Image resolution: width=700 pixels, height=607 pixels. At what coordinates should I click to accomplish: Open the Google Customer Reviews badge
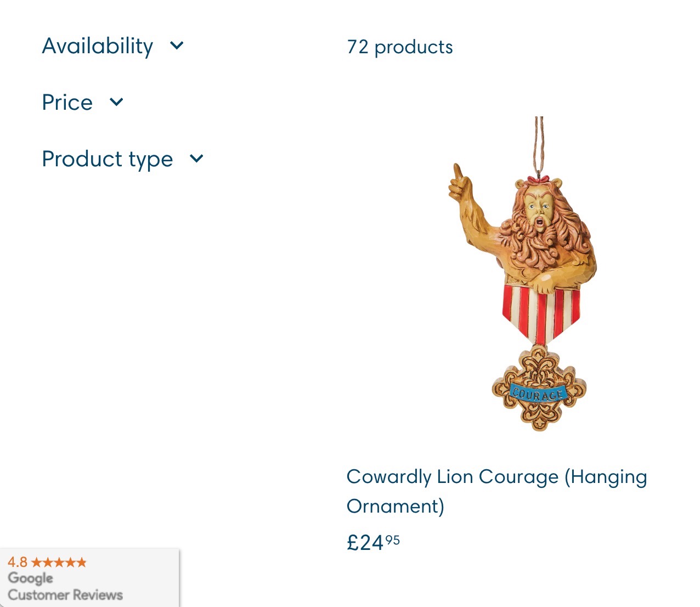tap(89, 577)
